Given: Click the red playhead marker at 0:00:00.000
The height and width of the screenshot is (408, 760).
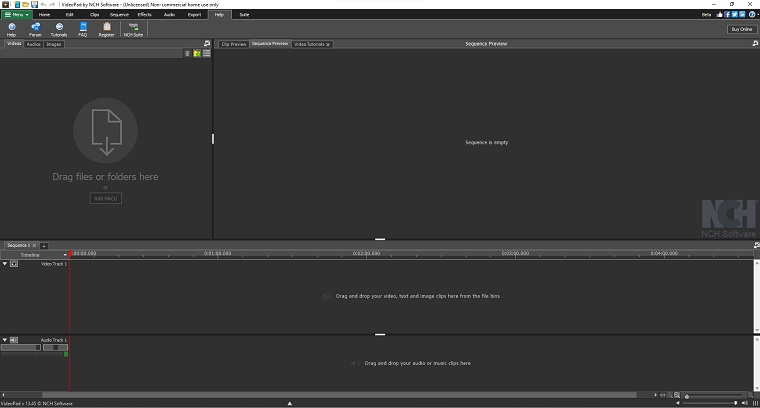Looking at the screenshot, I should 70,253.
